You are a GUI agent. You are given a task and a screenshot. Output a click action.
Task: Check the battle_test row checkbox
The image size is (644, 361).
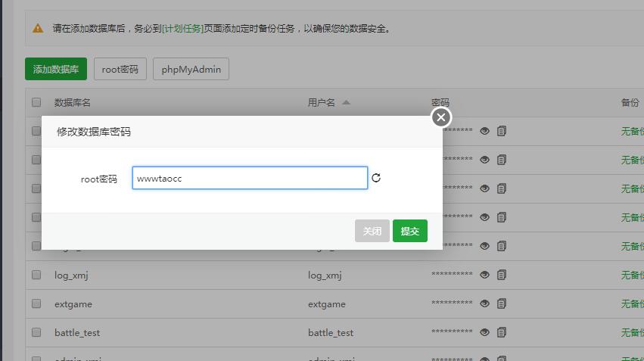pyautogui.click(x=36, y=332)
